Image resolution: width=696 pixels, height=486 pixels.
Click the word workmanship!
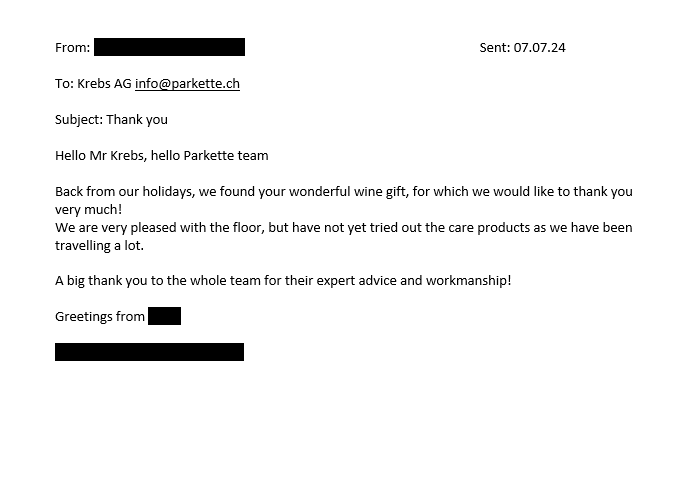pyautogui.click(x=469, y=281)
